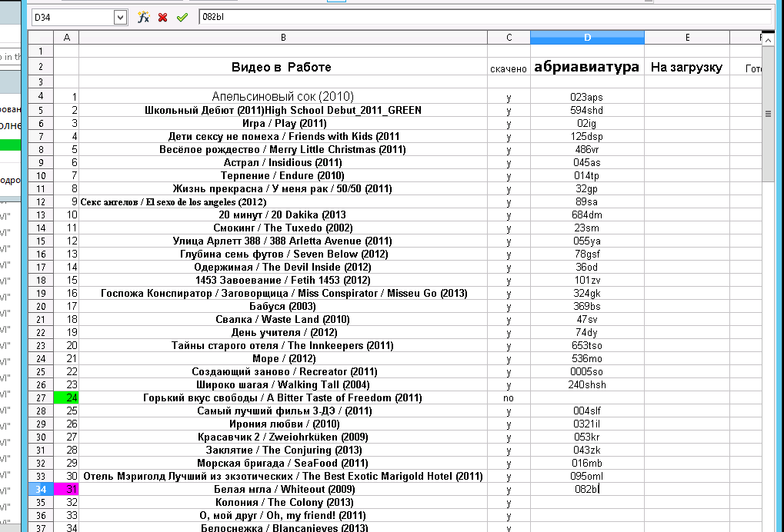Select the magenta cell numbered 31
Image resolution: width=784 pixels, height=532 pixels.
[66, 490]
